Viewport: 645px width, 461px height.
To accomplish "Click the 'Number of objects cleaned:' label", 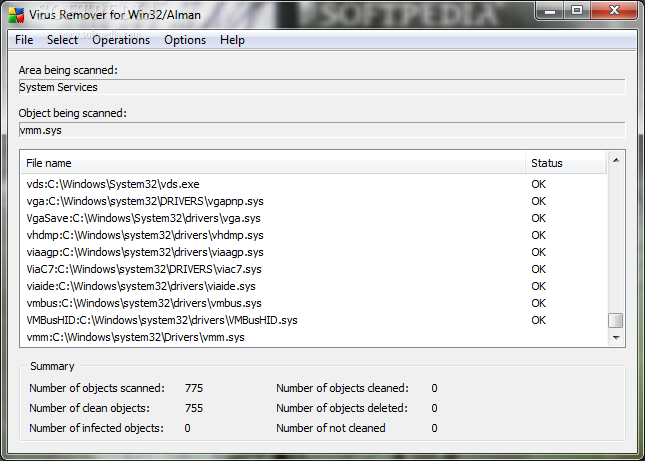I will (x=342, y=388).
